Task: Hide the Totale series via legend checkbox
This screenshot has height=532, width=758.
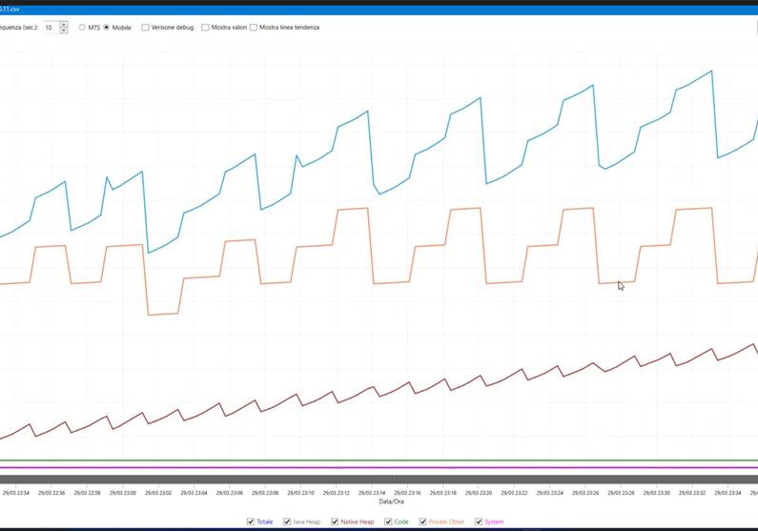Action: pos(251,522)
